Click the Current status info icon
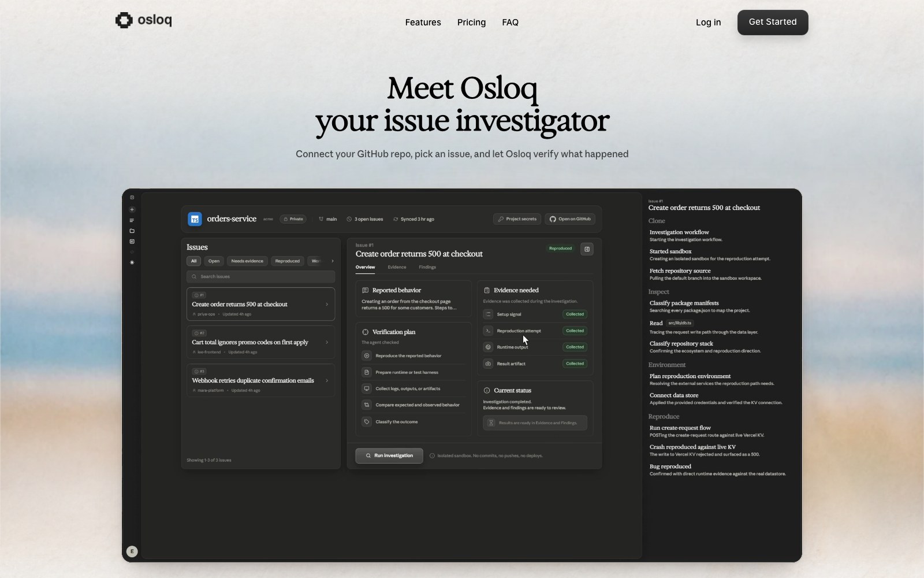 click(x=487, y=391)
